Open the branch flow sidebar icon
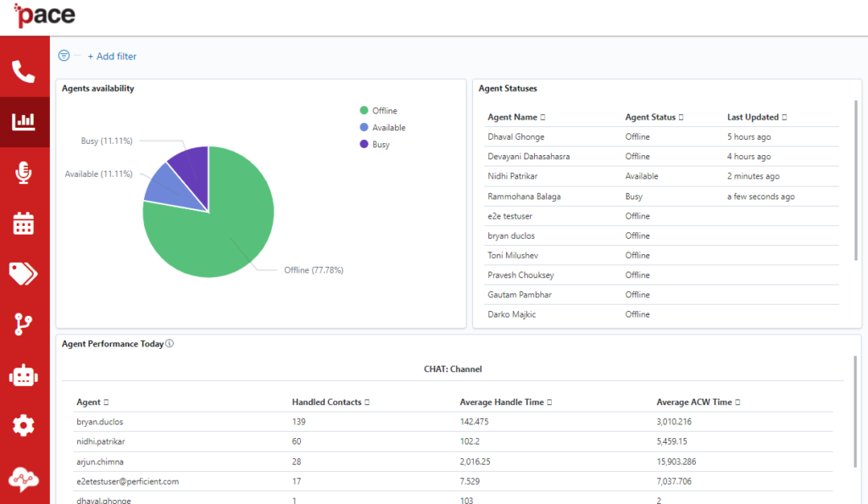This screenshot has width=868, height=504. (x=23, y=324)
